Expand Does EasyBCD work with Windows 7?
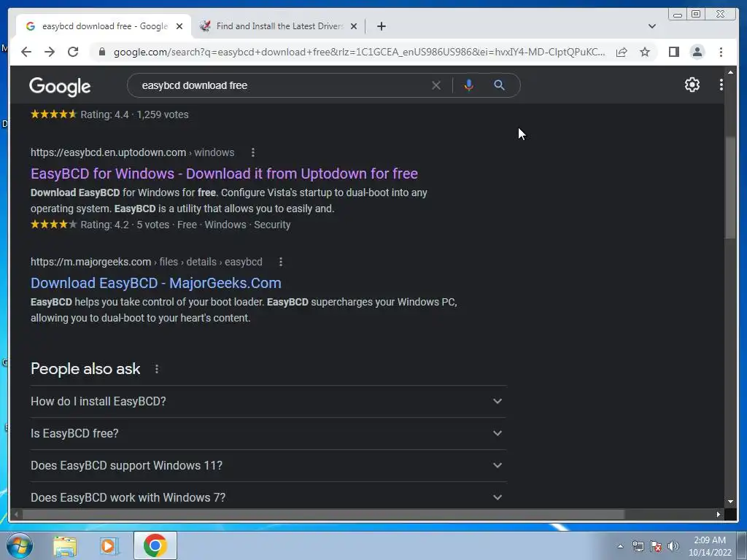This screenshot has width=747, height=560. click(x=268, y=496)
